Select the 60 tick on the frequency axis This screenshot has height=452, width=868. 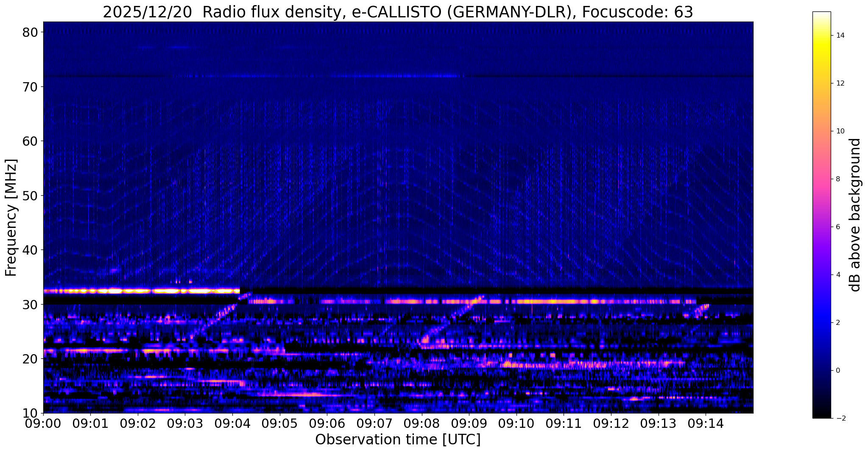tap(31, 141)
